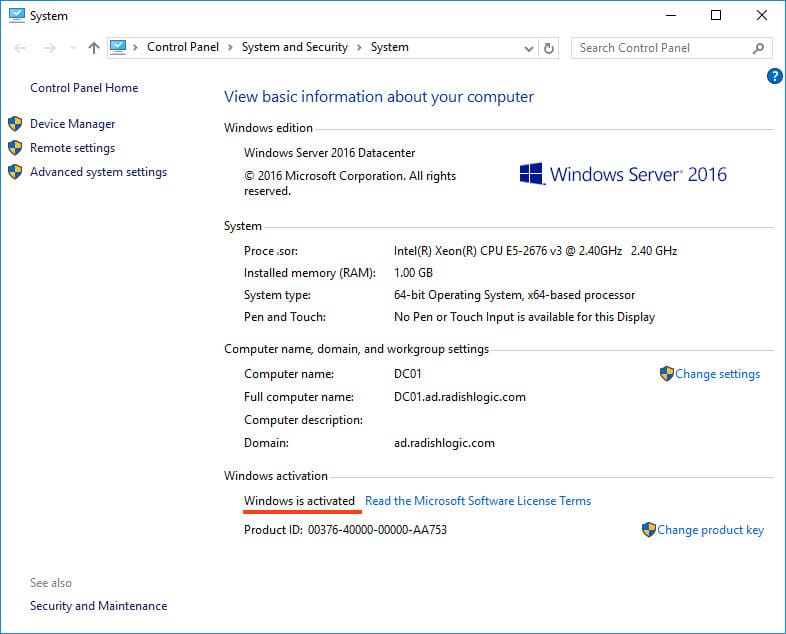This screenshot has width=786, height=634.
Task: Click the shield icon beside Device Manager
Action: tap(15, 124)
